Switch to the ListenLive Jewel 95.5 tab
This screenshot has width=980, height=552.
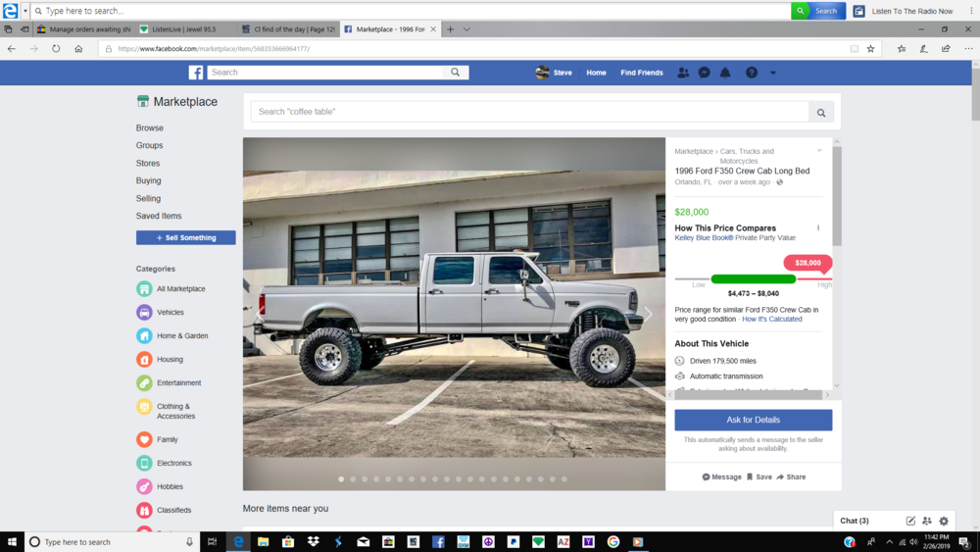[184, 29]
